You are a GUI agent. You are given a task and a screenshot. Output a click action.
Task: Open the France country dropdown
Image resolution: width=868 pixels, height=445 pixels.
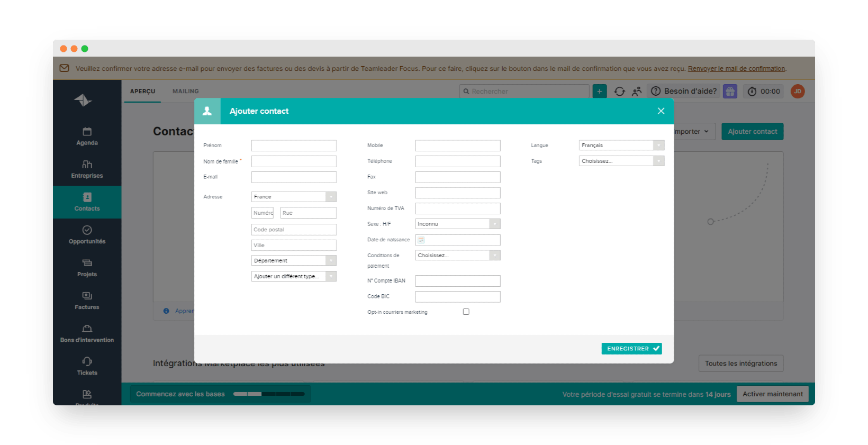tap(294, 197)
